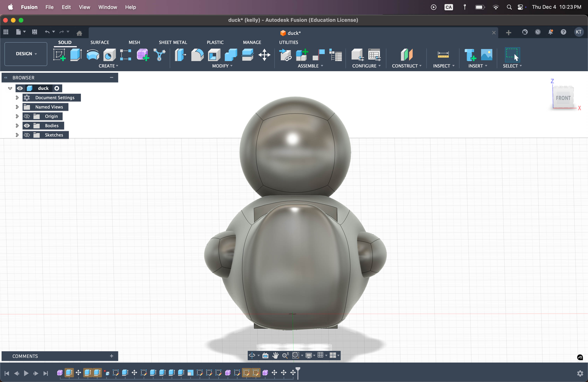Show the Sketches folder visibility
588x382 pixels.
point(27,135)
